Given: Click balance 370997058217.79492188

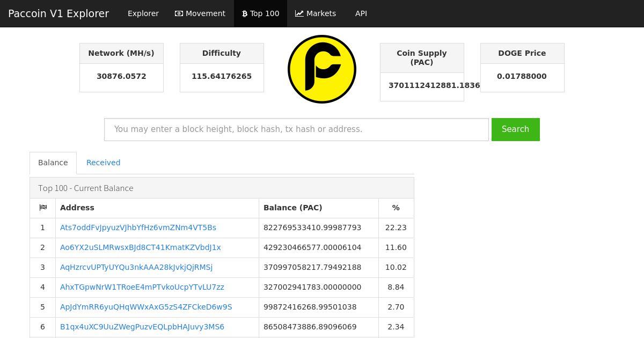Looking at the screenshot, I should pyautogui.click(x=312, y=267).
